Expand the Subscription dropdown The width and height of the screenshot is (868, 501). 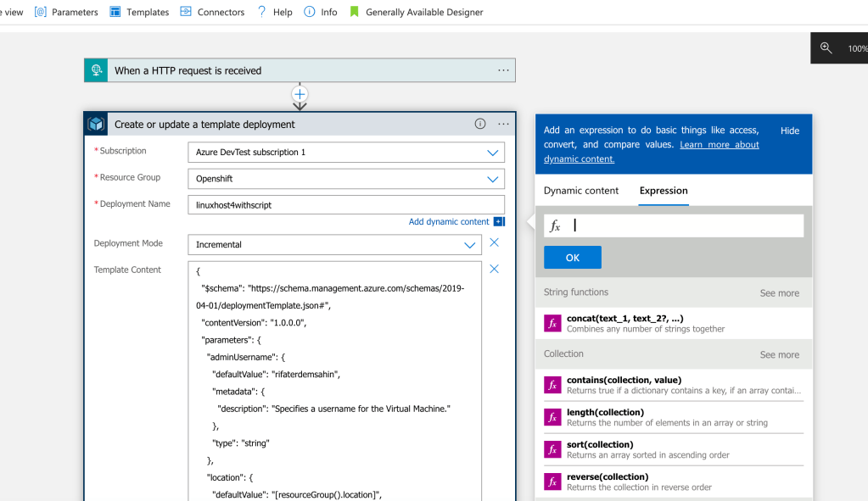[x=492, y=153]
